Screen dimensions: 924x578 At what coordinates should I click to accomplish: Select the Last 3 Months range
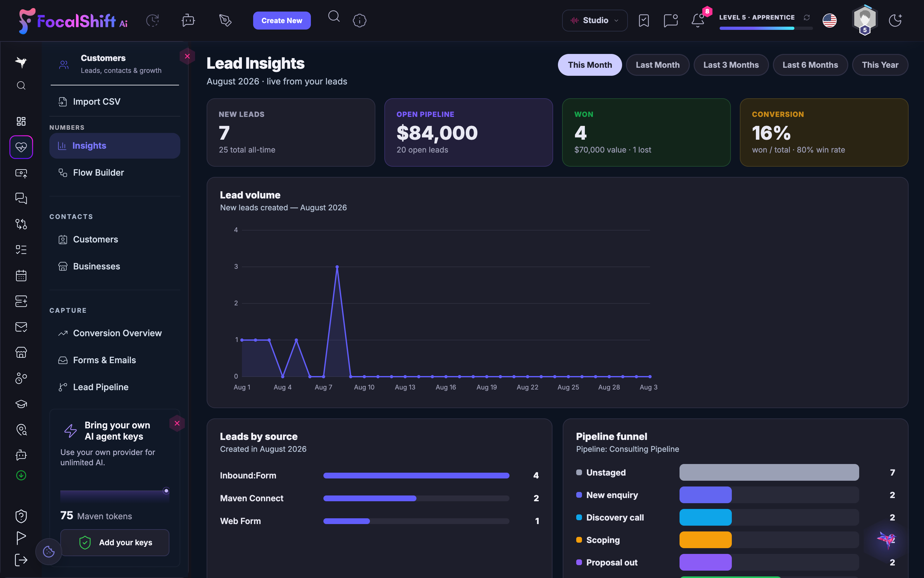pos(731,65)
